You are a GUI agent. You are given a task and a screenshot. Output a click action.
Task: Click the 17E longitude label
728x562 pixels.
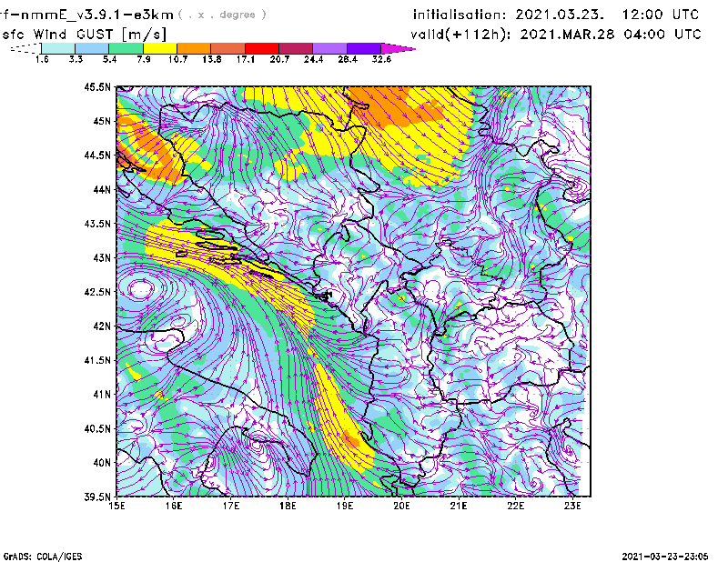tap(231, 506)
